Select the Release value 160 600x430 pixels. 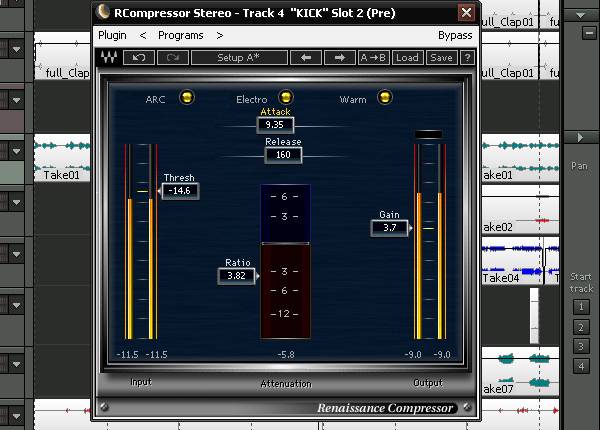283,155
